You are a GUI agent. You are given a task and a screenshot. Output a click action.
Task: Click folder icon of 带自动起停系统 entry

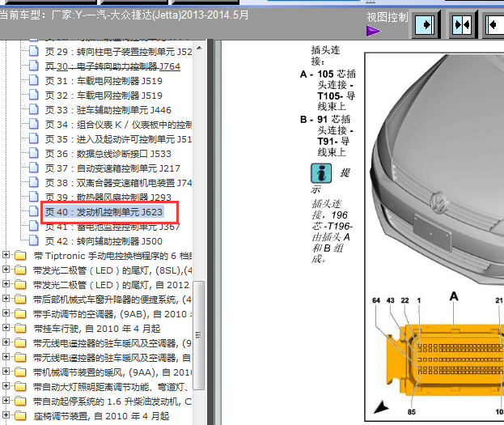pyautogui.click(x=20, y=401)
